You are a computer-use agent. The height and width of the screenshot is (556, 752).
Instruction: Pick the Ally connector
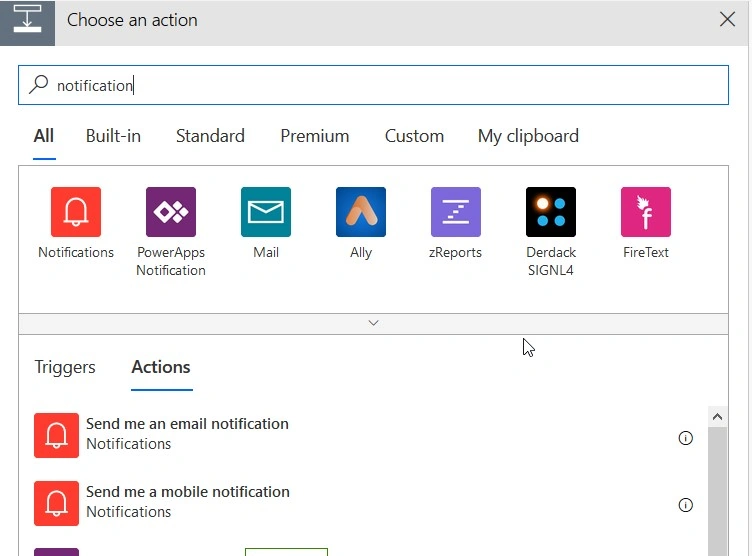click(361, 212)
